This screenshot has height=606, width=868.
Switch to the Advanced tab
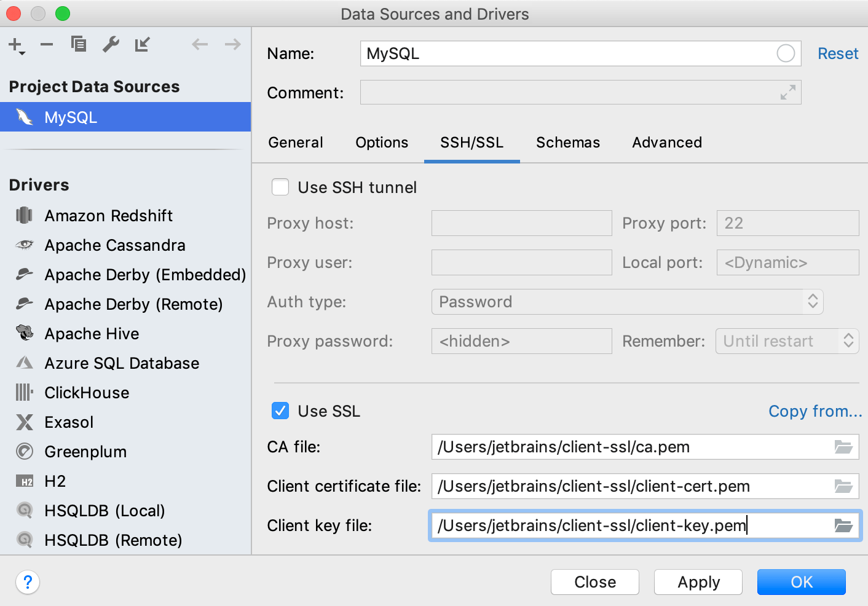[667, 143]
